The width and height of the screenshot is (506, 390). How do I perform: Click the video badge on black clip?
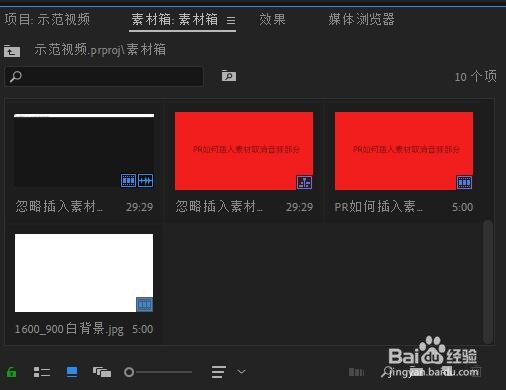(x=128, y=181)
